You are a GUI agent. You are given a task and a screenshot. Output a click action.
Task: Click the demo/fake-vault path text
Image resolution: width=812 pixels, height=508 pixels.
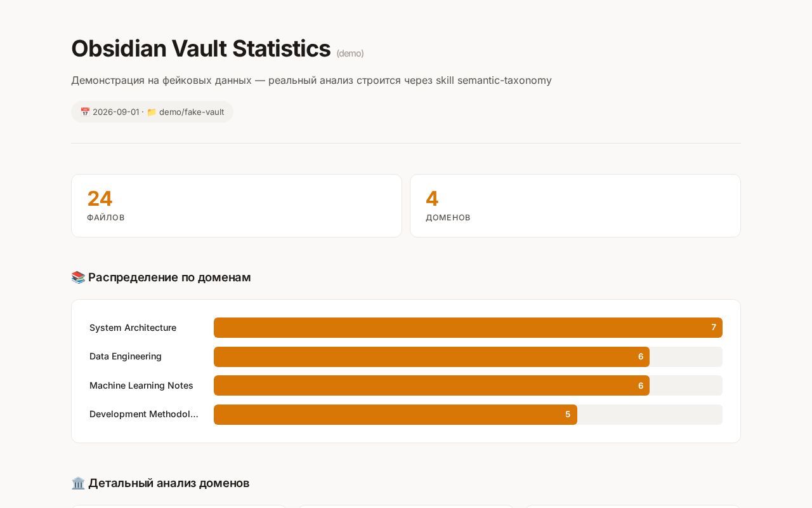(192, 112)
